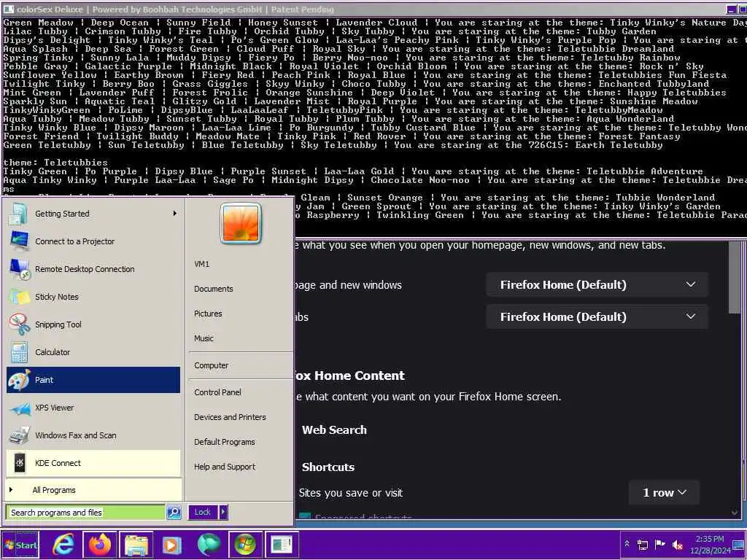Image resolution: width=747 pixels, height=560 pixels.
Task: Click the Firefox settings scrollbar thumb
Action: click(735, 277)
